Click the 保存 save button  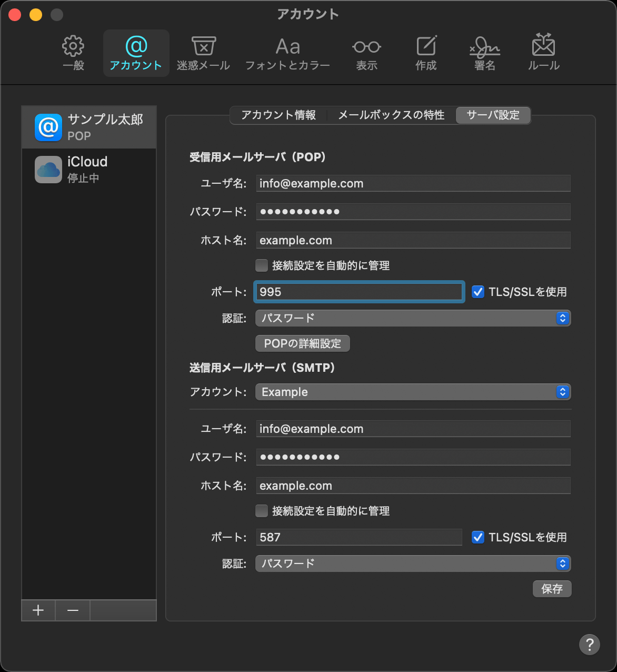(552, 589)
